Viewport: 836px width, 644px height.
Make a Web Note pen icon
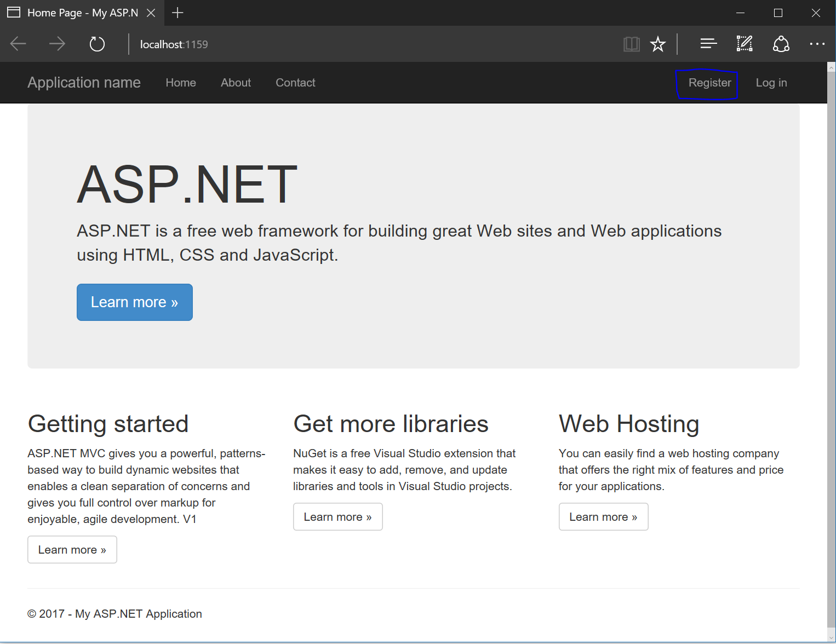[x=745, y=43]
